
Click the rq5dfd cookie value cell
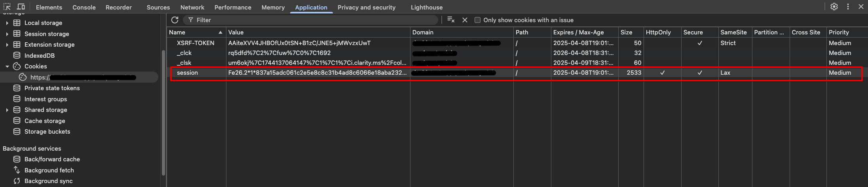coord(279,53)
